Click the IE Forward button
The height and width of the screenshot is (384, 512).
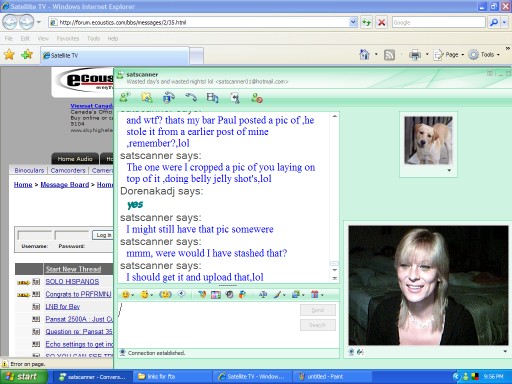[26, 22]
